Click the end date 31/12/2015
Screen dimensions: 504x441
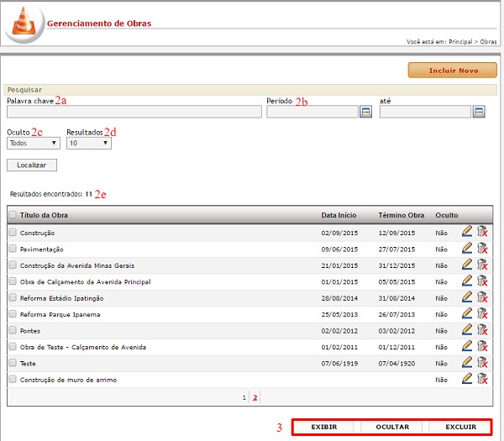396,265
